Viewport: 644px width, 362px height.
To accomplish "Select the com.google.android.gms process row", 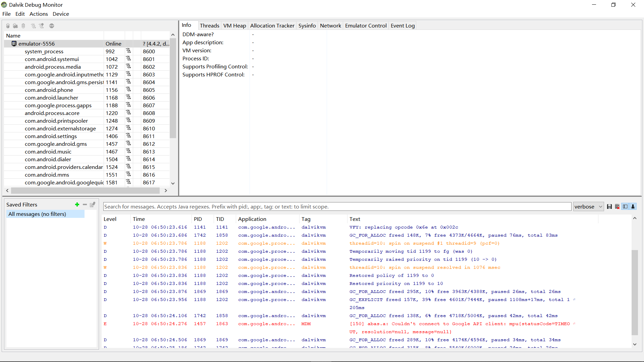I will [87, 144].
